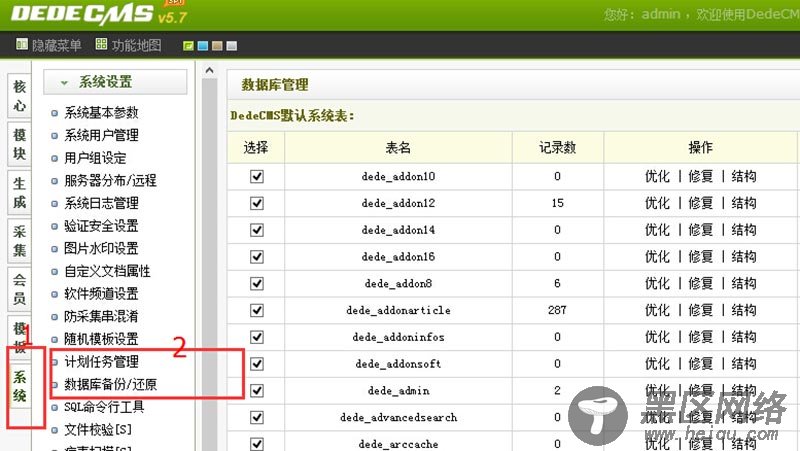The image size is (800, 451).
Task: Open 数据库备份/还原
Action: (110, 384)
